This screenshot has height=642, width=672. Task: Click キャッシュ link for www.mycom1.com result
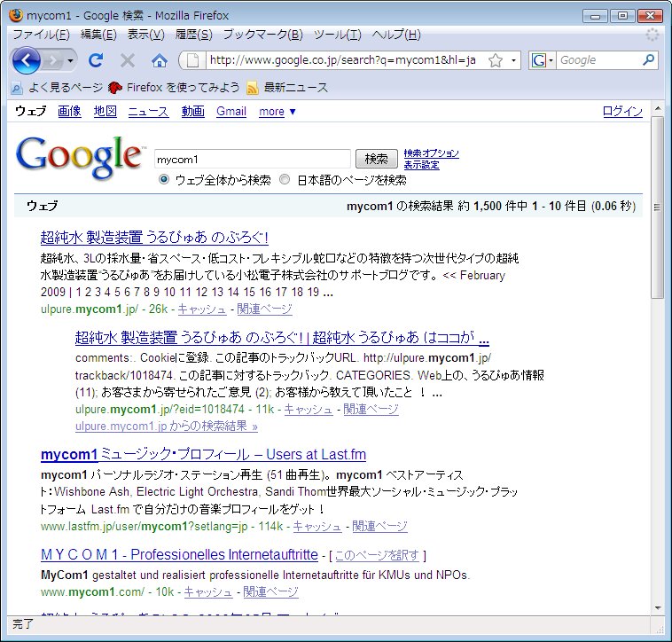coord(208,591)
